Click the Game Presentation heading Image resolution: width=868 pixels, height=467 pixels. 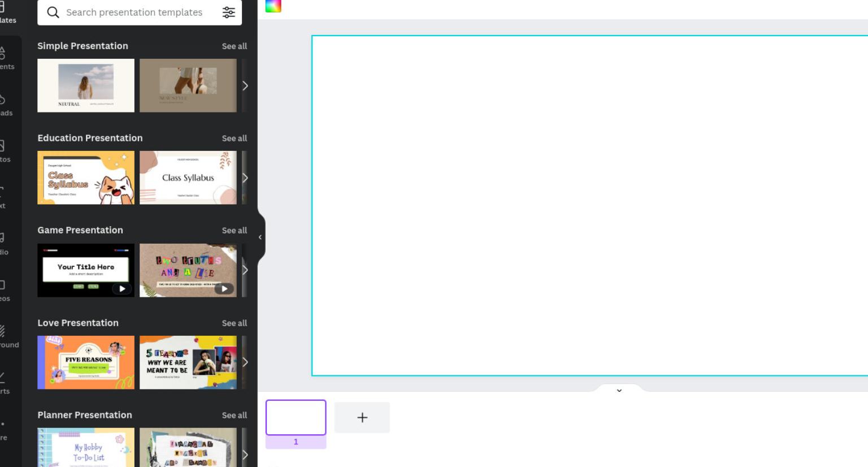[x=80, y=230]
